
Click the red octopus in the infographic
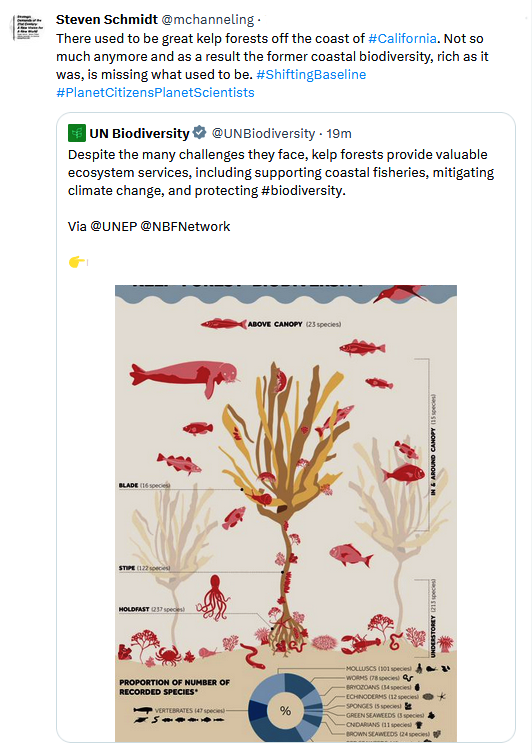[213, 598]
